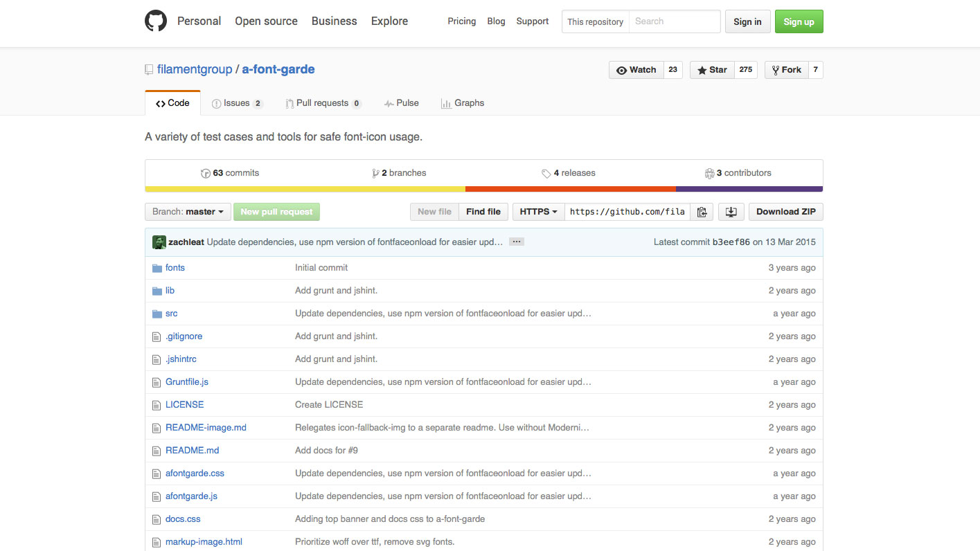
Task: Copy the clone URL to clipboard
Action: (x=702, y=212)
